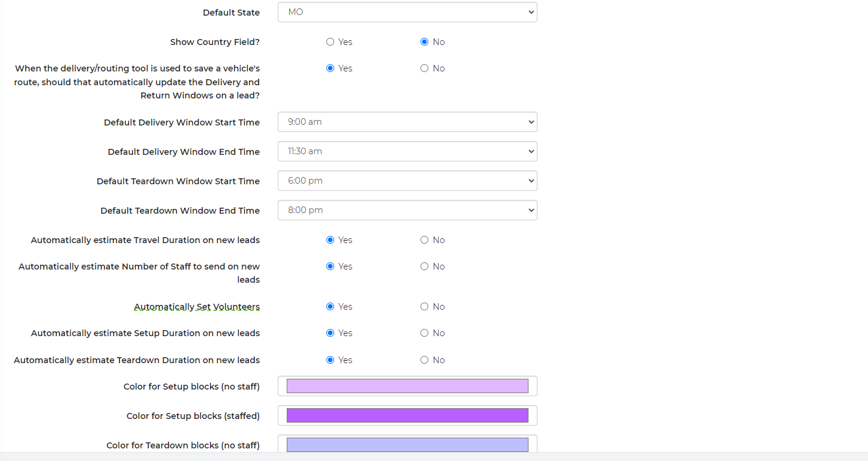Choose Yes for auto-updating Delivery and Return Windows
This screenshot has height=461, width=868.
pyautogui.click(x=330, y=68)
